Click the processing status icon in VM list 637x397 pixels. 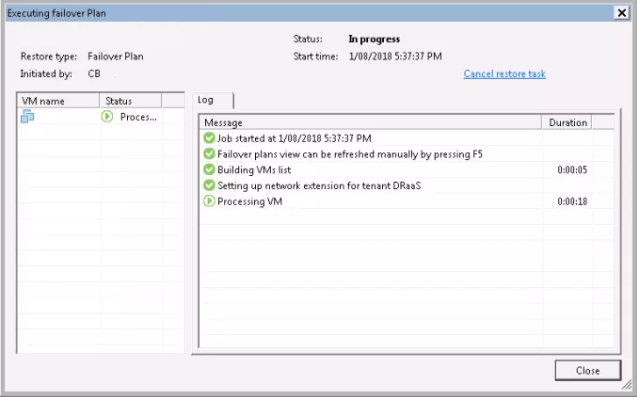pyautogui.click(x=107, y=117)
